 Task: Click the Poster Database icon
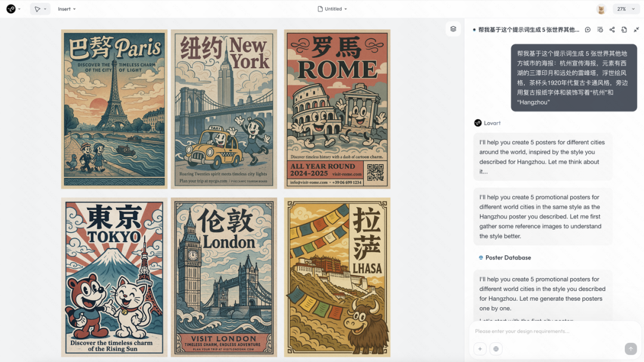[481, 258]
